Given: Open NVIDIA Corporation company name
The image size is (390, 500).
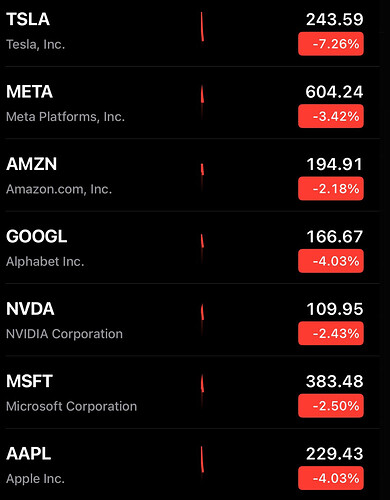Looking at the screenshot, I should (64, 334).
